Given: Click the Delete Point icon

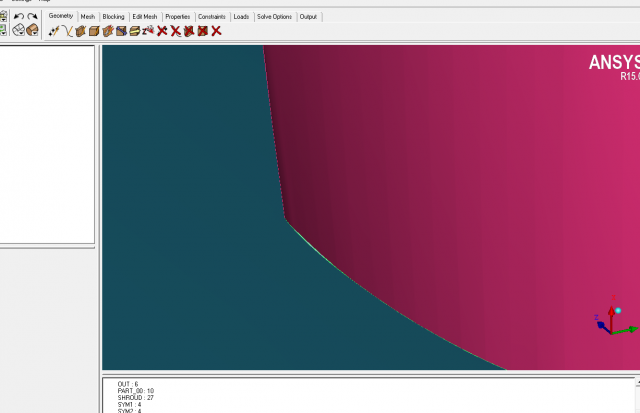Looking at the screenshot, I should 162,31.
